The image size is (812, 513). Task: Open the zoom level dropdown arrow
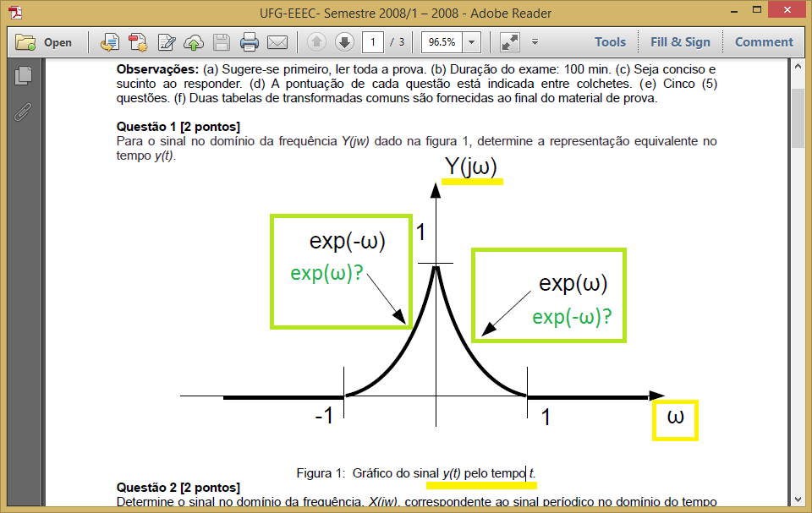(x=471, y=42)
